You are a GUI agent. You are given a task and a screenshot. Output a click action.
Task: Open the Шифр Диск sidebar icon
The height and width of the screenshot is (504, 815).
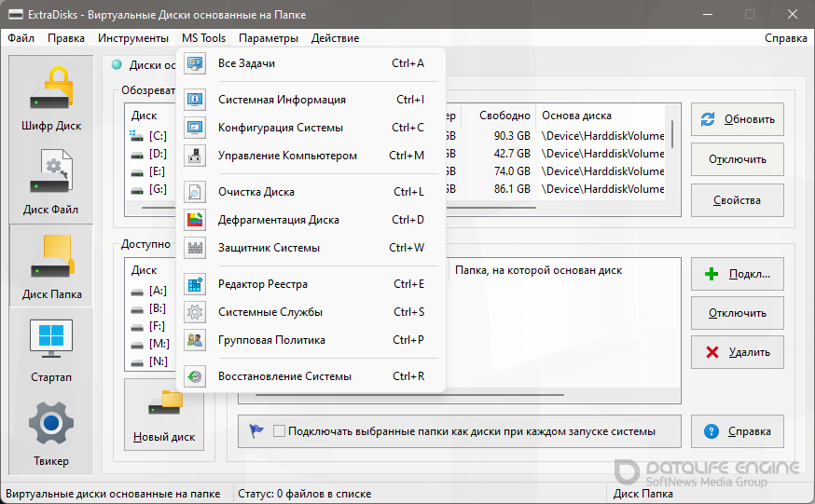coord(51,98)
